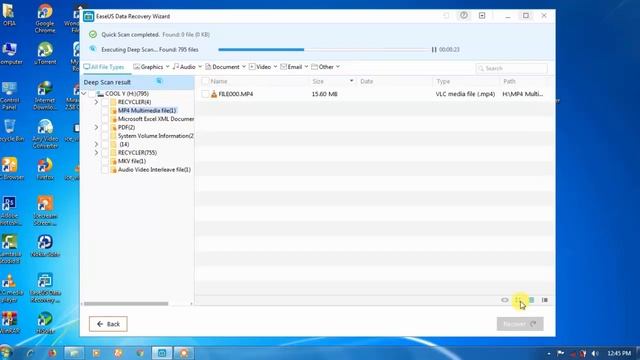Click the Search input field
Viewport: 640px width, 360px height.
(511, 68)
